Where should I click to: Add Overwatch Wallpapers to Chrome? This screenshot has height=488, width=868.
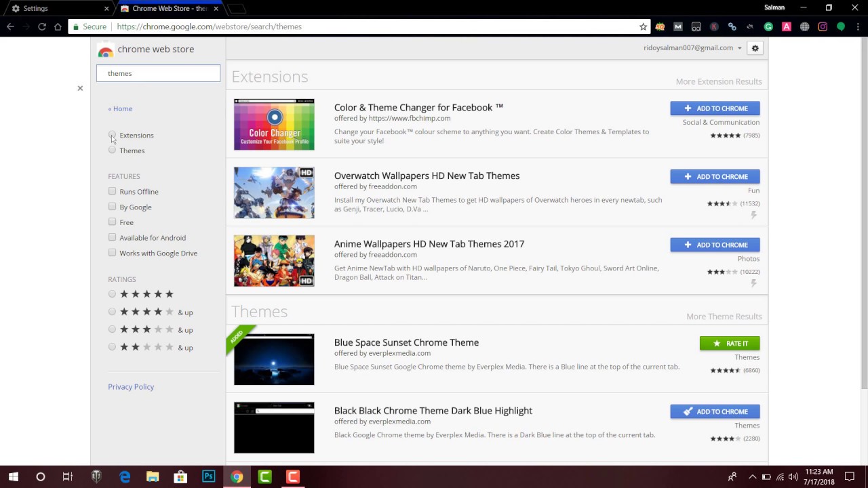715,176
